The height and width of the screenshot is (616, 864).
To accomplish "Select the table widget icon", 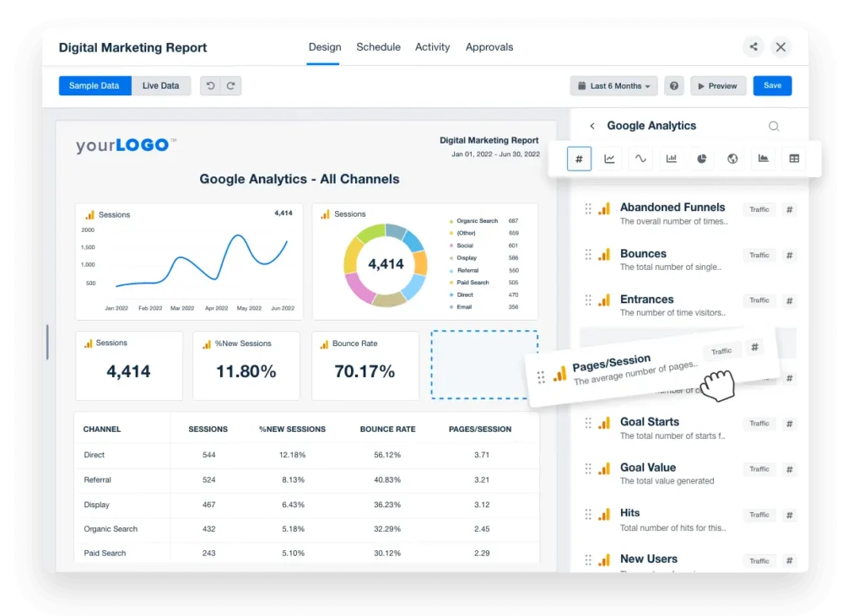I will [x=794, y=159].
